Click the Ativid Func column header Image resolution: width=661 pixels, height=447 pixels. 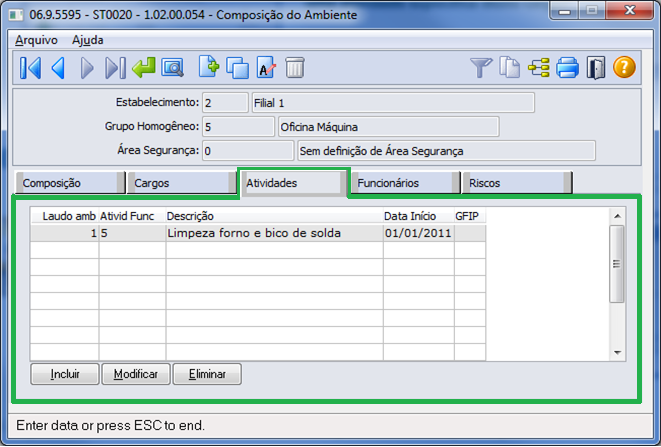(132, 216)
